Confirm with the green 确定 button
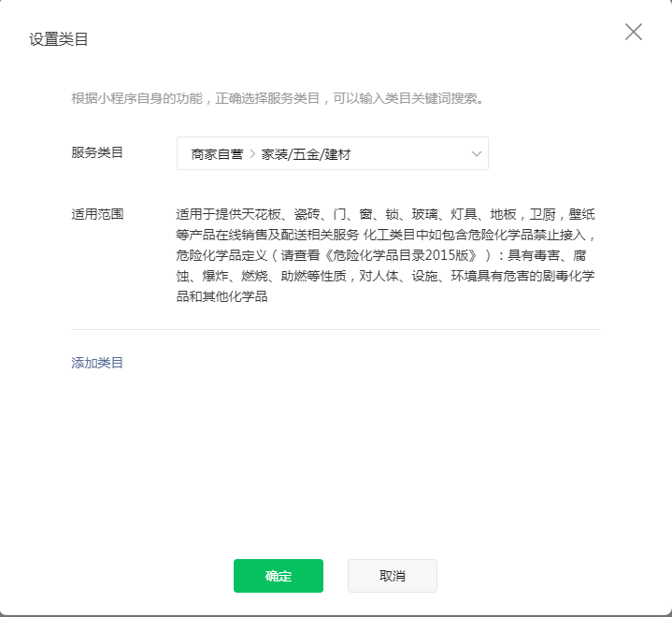 pos(279,576)
